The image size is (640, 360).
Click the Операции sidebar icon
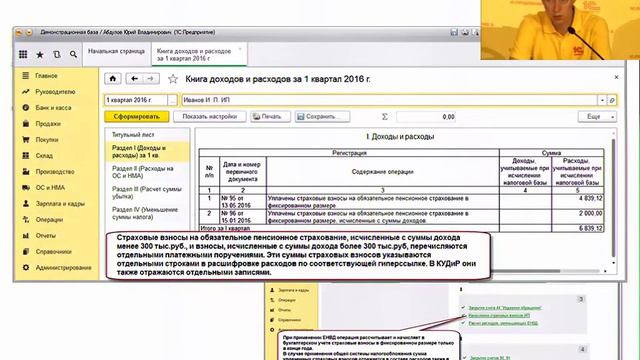(x=26, y=220)
